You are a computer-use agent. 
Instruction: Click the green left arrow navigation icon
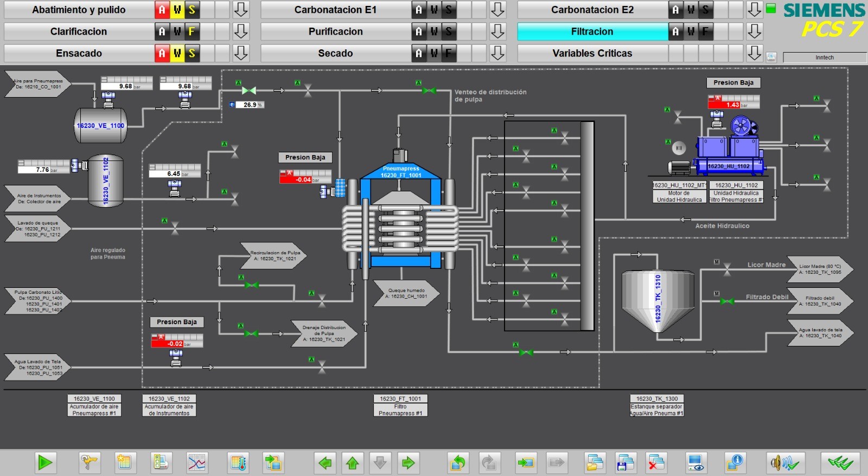(325, 462)
